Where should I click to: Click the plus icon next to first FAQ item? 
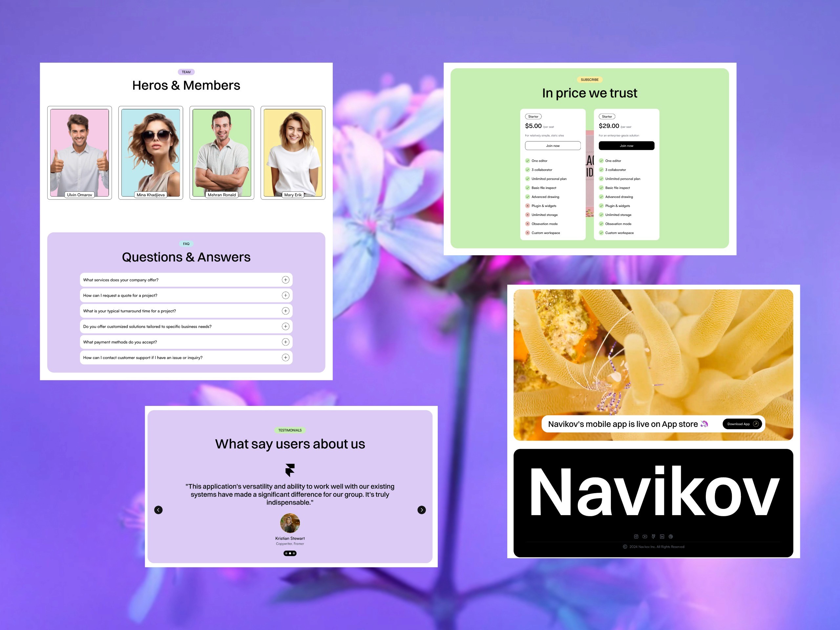[x=286, y=280]
